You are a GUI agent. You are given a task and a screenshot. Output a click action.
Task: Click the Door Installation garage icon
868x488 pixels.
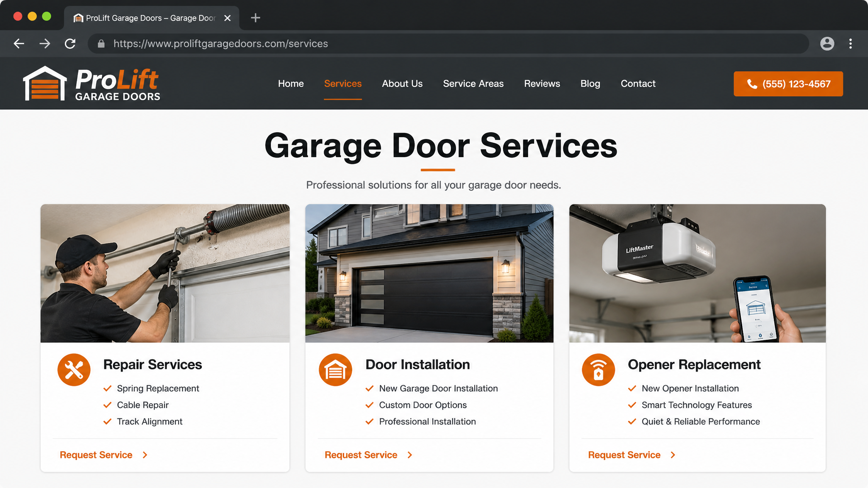(335, 370)
